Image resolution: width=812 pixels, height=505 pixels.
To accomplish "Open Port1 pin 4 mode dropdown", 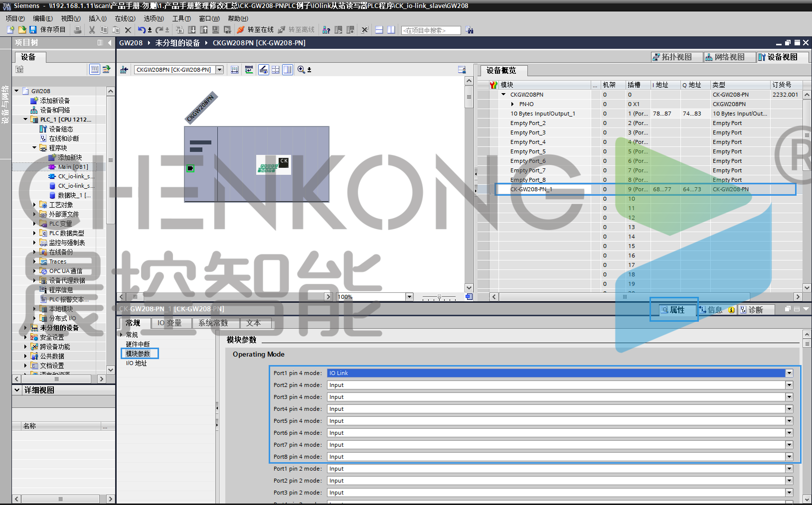I will tap(789, 373).
